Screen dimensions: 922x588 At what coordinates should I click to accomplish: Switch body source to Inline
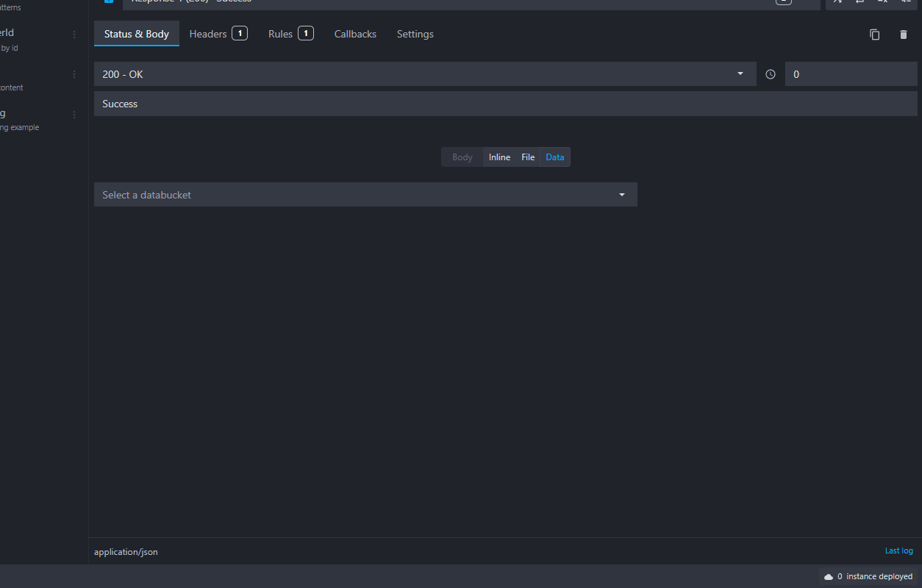click(499, 157)
